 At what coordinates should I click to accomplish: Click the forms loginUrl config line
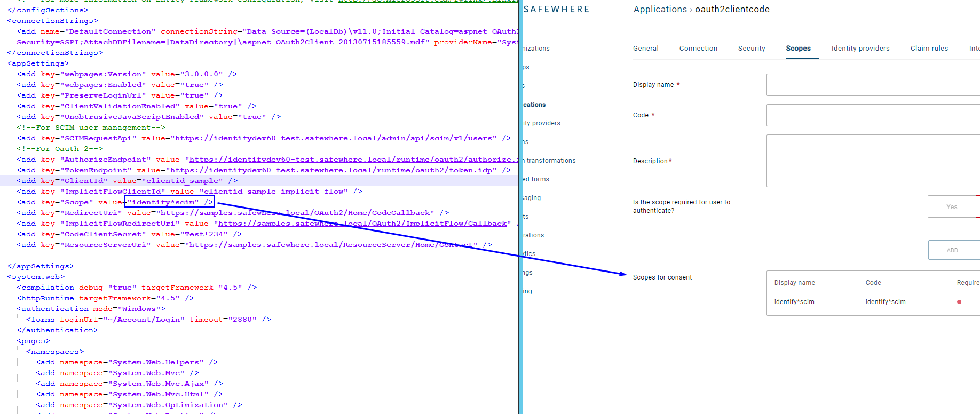coord(148,320)
